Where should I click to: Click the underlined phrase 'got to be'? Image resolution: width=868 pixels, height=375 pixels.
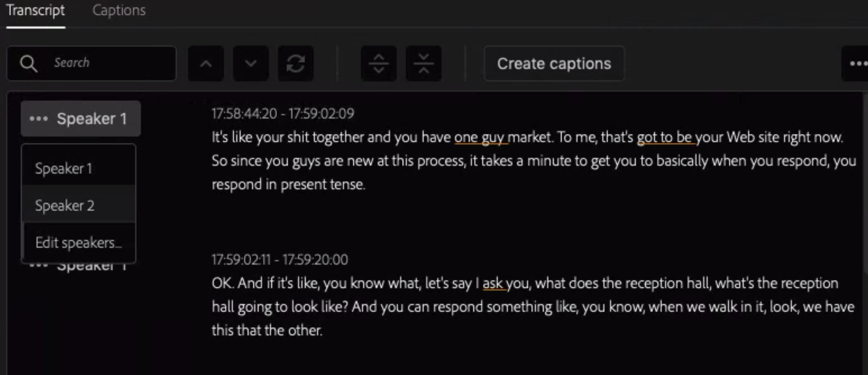click(664, 137)
